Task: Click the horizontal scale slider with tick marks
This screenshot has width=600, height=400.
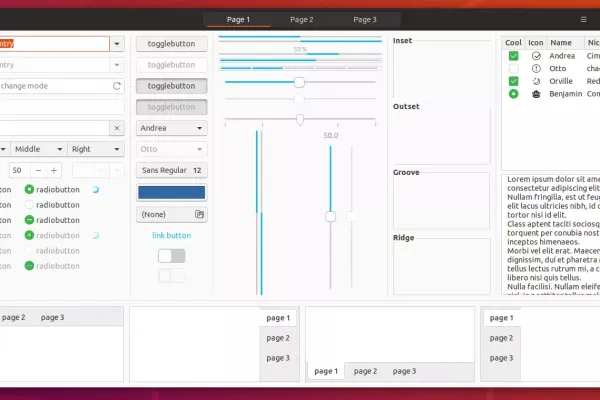Action: click(x=300, y=119)
